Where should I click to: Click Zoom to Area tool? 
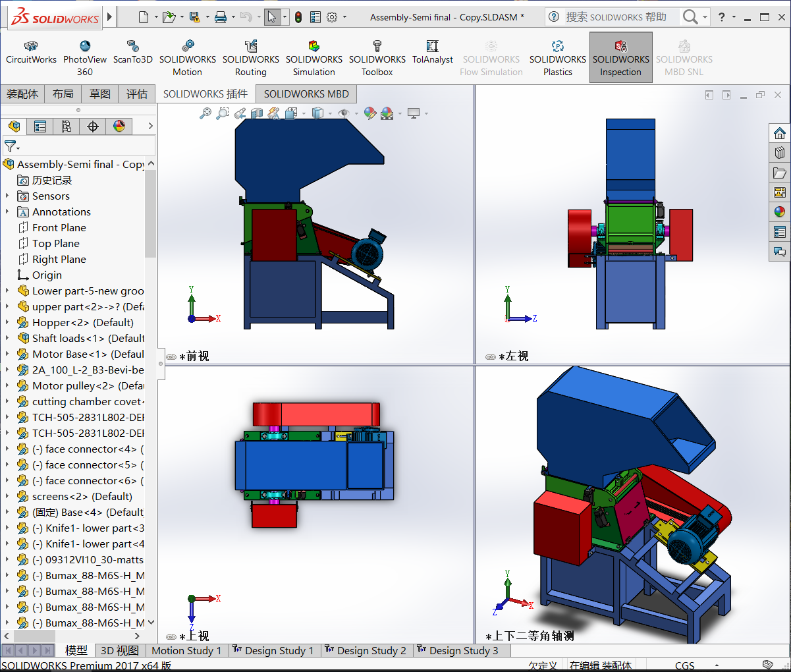tap(223, 113)
